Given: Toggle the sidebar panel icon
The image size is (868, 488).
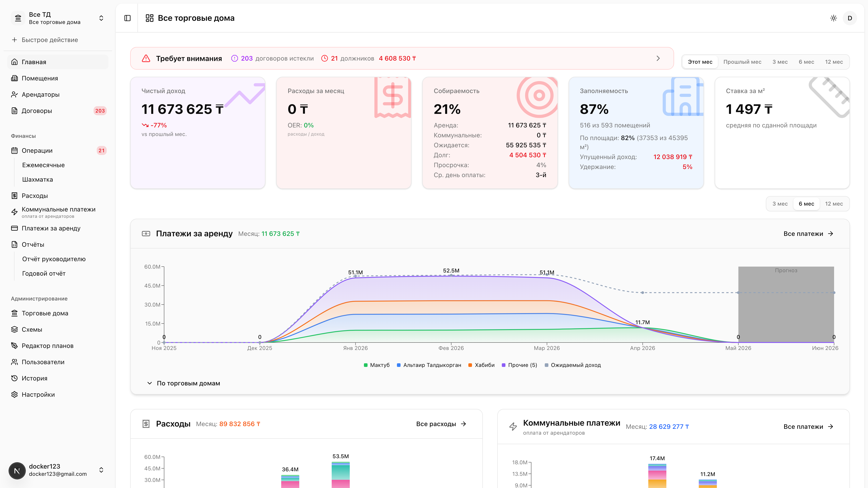Looking at the screenshot, I should [x=127, y=18].
